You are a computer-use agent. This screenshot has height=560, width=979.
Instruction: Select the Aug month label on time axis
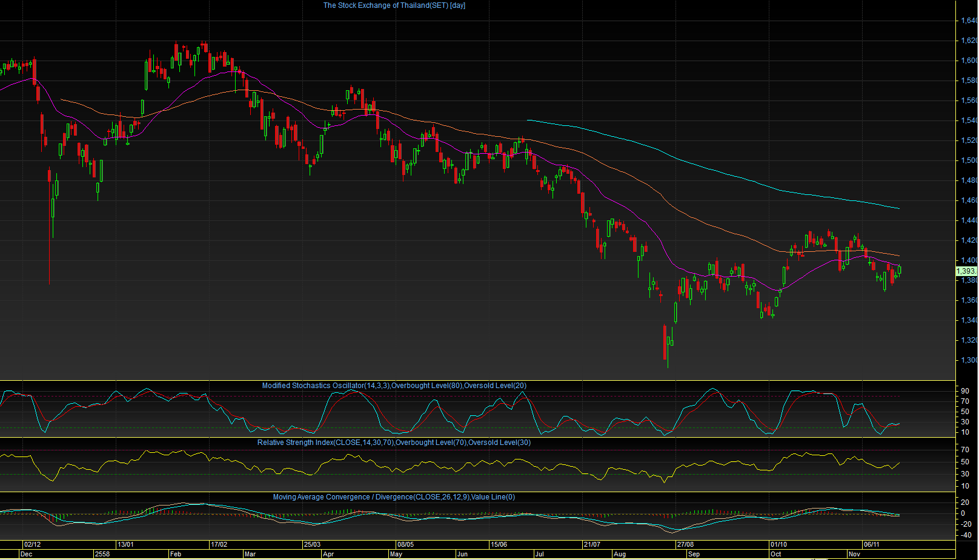pyautogui.click(x=619, y=554)
